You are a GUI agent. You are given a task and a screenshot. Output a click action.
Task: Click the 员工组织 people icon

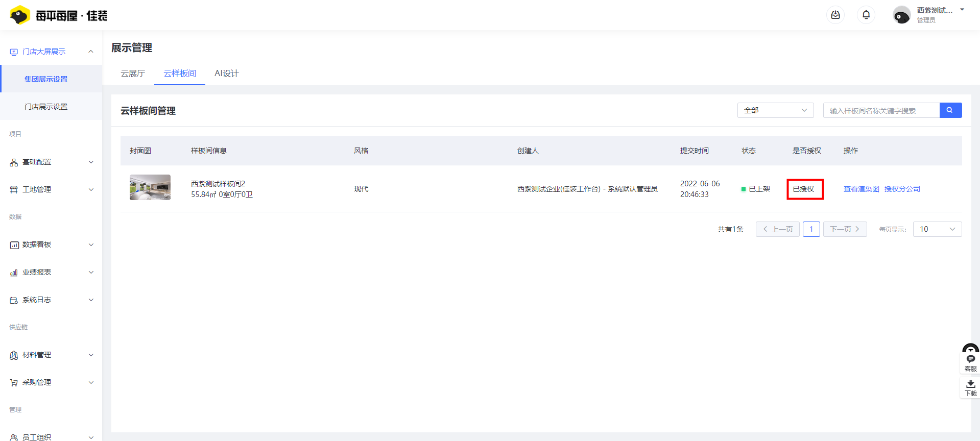(x=14, y=437)
